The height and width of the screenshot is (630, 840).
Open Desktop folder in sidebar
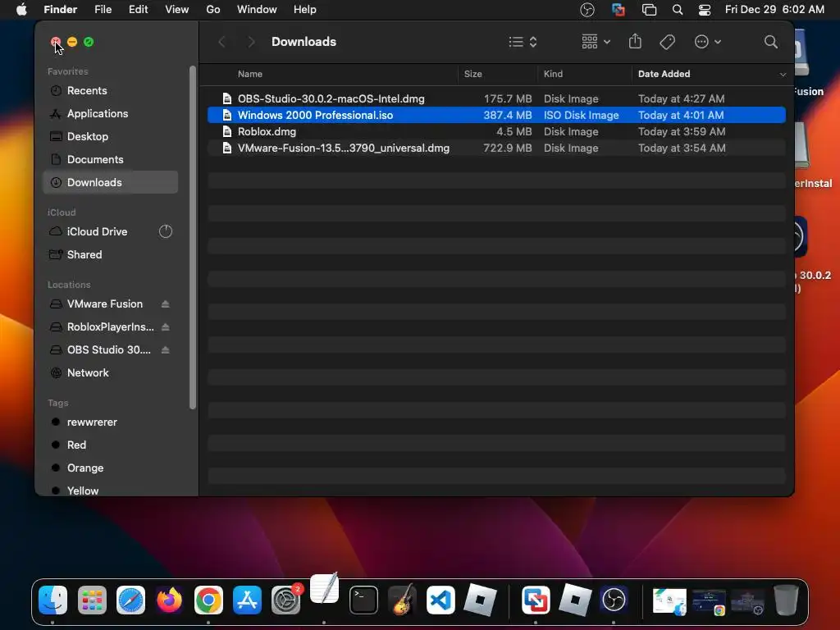[110, 137]
